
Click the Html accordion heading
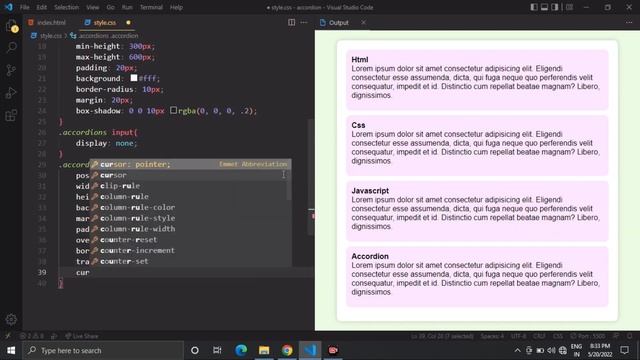pos(360,60)
